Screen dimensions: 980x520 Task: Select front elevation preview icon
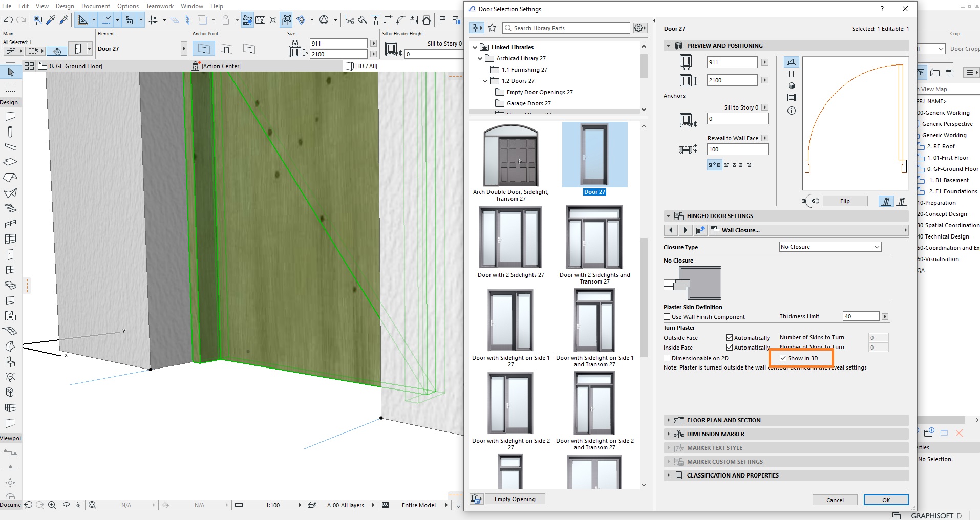click(792, 74)
